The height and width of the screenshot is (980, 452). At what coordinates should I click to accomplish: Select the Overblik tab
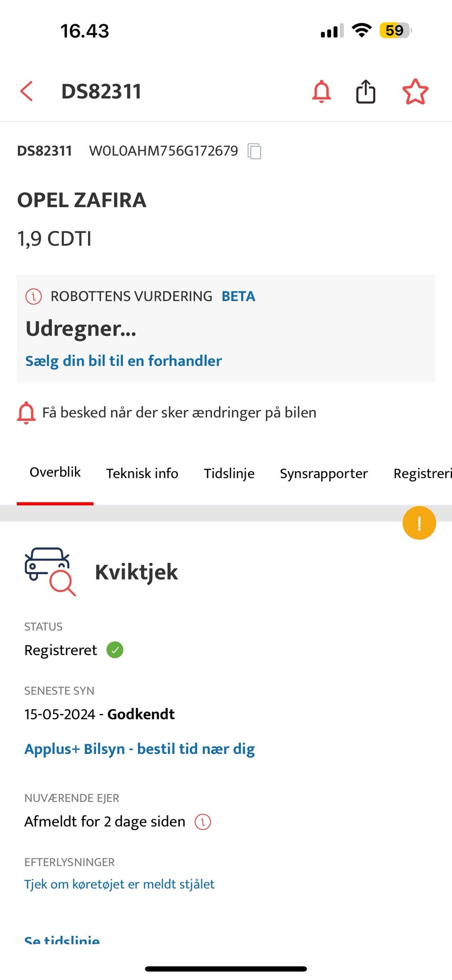tap(55, 472)
